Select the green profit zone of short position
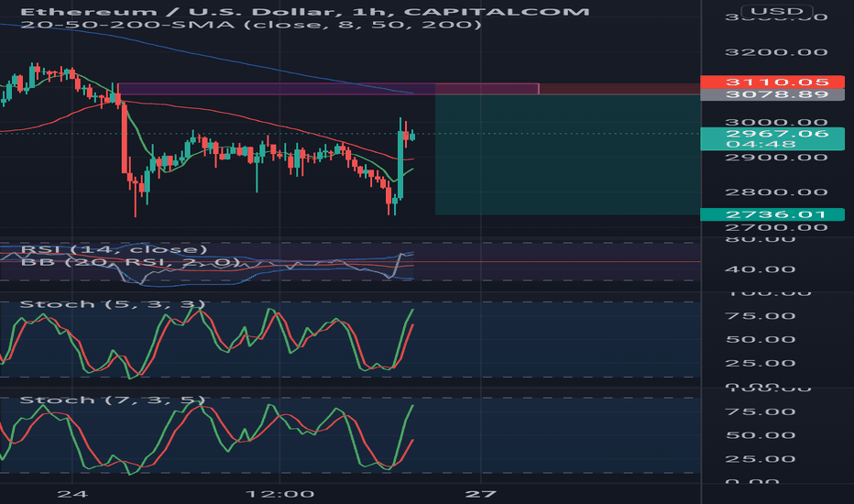Image resolution: width=854 pixels, height=504 pixels. (x=567, y=155)
